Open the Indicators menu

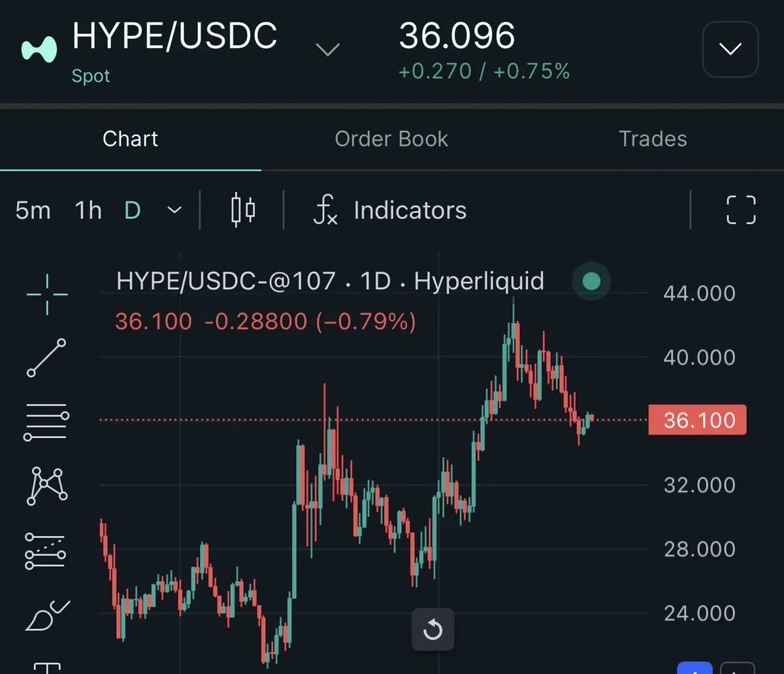(390, 211)
